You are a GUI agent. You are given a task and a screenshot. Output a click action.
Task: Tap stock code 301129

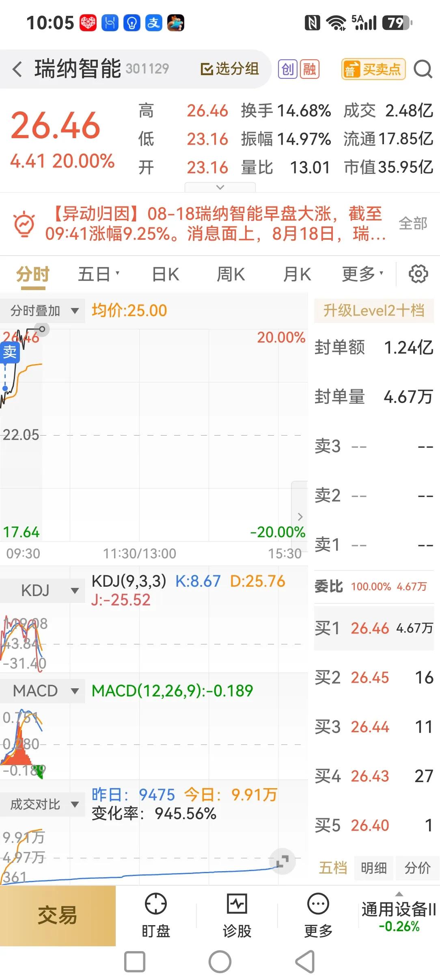point(147,69)
